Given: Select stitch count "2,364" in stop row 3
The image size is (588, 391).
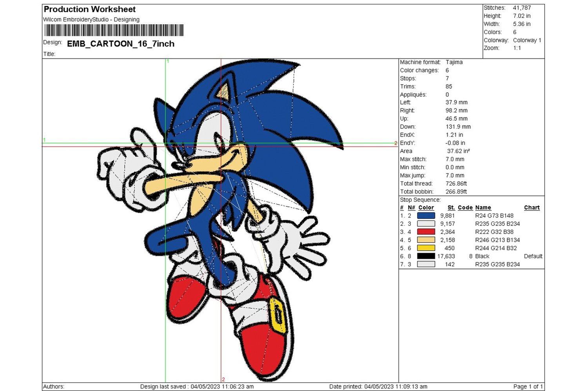Looking at the screenshot, I should (448, 232).
